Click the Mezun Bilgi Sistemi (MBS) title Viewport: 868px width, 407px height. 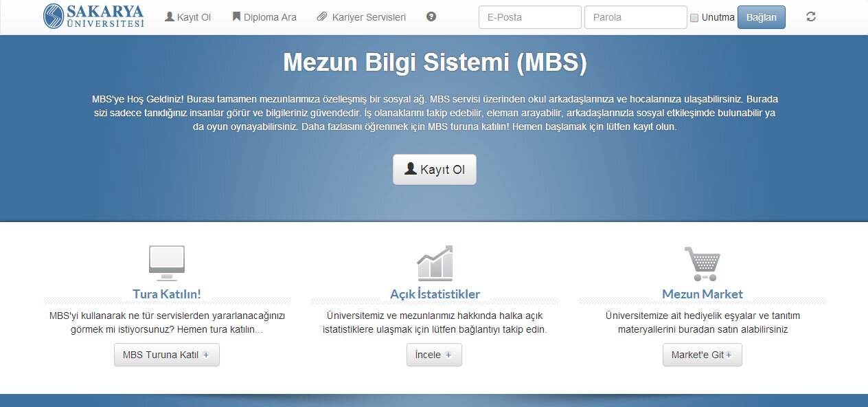point(435,63)
